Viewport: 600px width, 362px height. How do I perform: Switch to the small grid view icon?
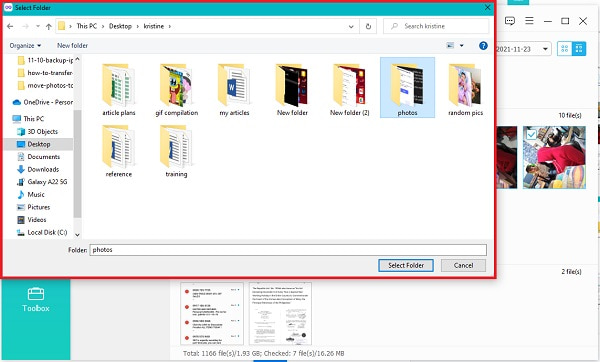click(564, 49)
